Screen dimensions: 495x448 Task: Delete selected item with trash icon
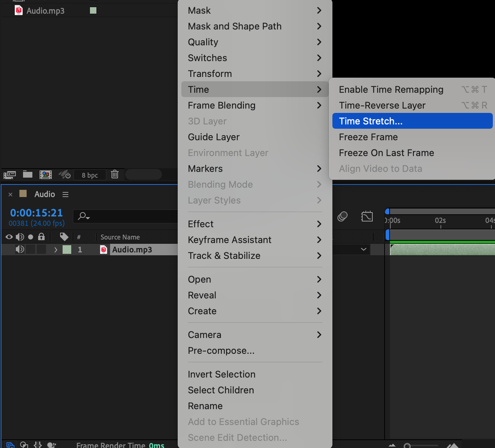(x=115, y=174)
